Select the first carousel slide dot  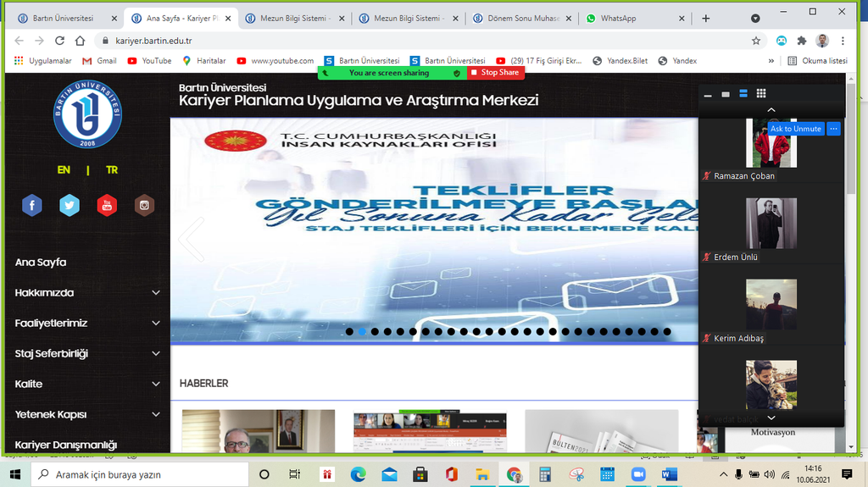tap(349, 331)
